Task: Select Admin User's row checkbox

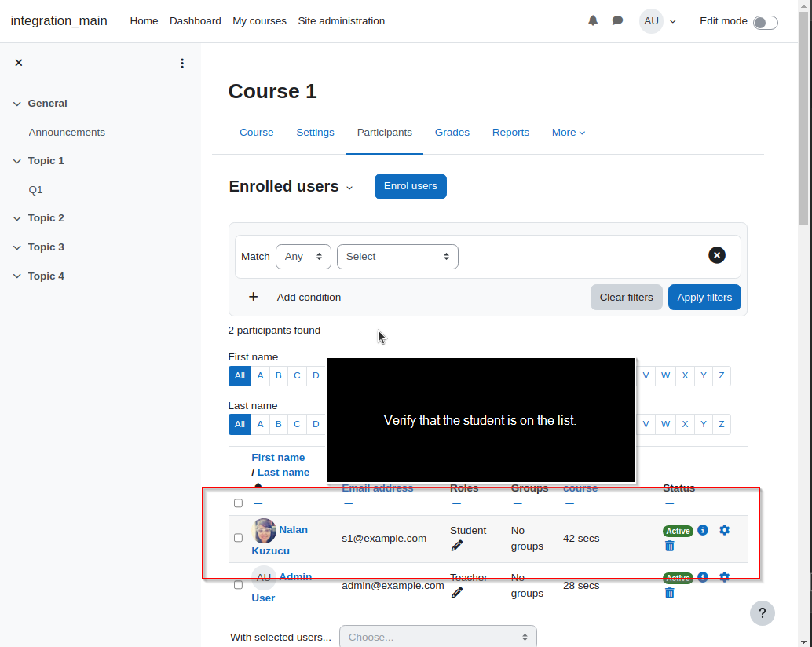Action: (x=238, y=585)
